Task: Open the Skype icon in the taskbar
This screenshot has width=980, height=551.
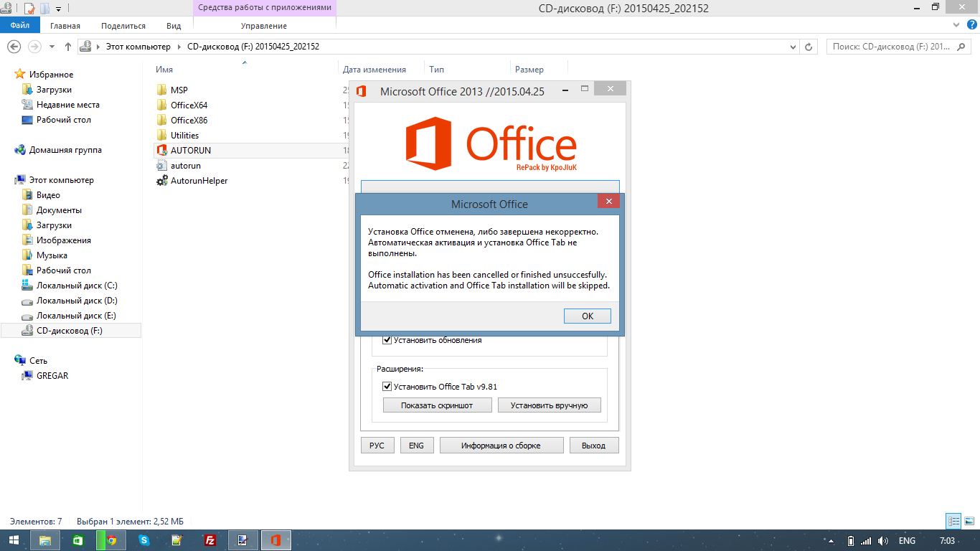Action: point(144,540)
